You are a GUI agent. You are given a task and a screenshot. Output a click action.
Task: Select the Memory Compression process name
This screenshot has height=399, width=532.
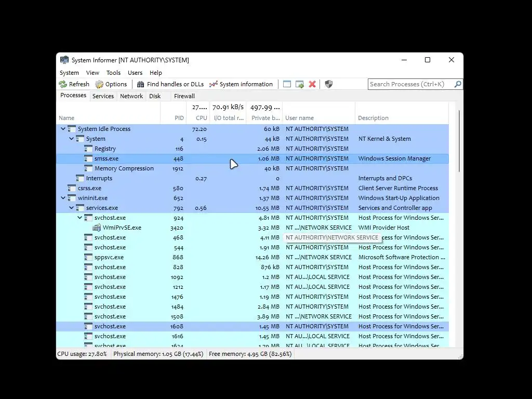[x=124, y=168]
